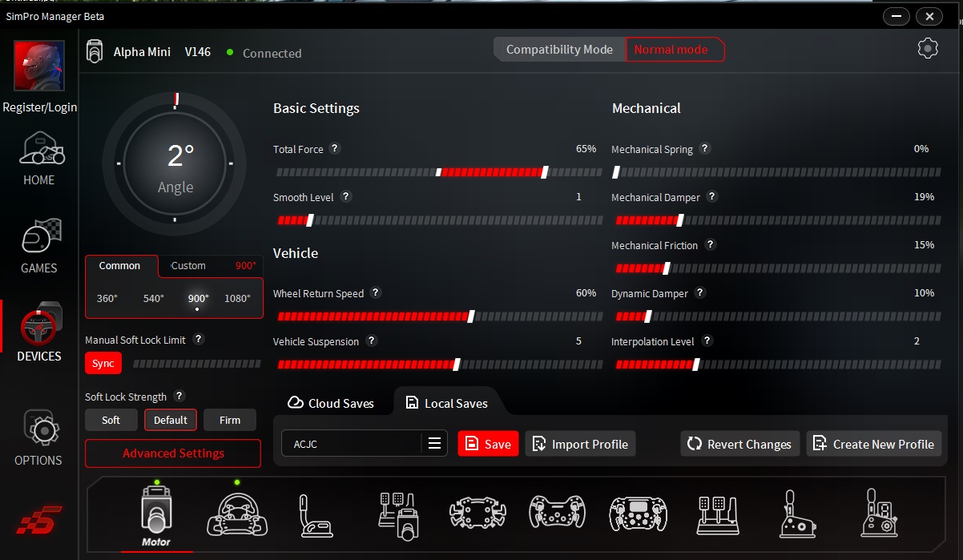
Task: Click the Manual Soft Lock Limit bar
Action: click(x=196, y=364)
